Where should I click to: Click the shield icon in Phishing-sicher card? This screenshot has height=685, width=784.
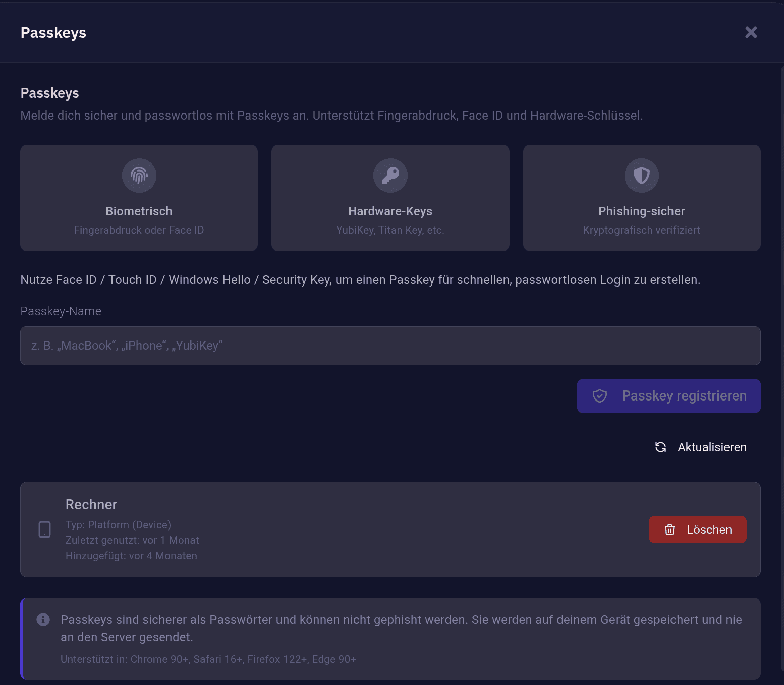click(642, 176)
